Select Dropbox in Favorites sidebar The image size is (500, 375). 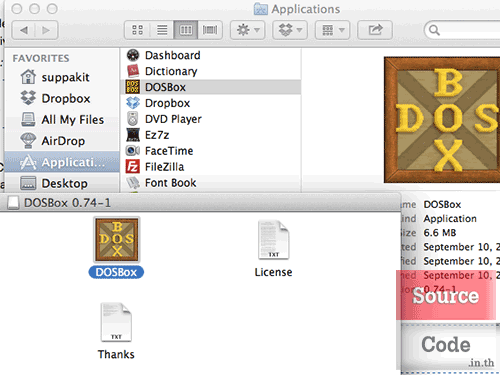[62, 98]
